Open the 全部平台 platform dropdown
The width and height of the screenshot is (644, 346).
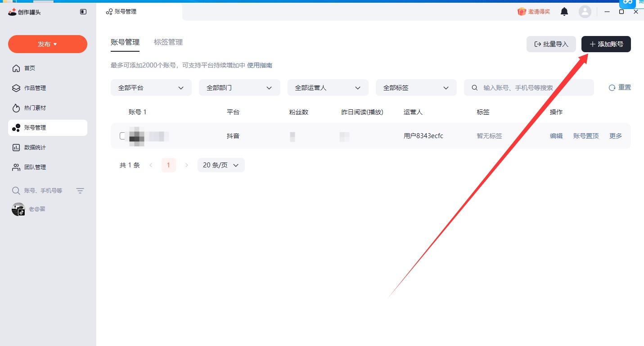point(151,87)
